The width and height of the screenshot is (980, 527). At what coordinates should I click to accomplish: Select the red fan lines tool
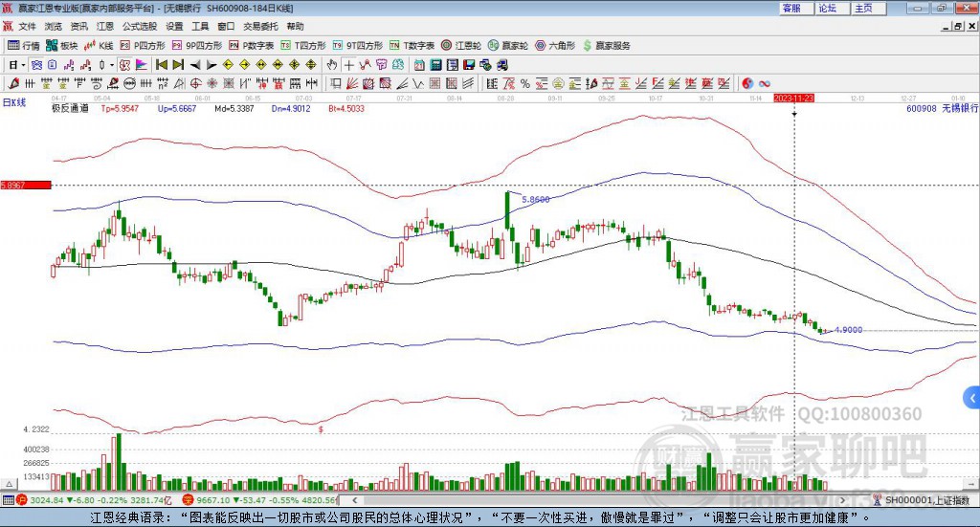pyautogui.click(x=352, y=83)
